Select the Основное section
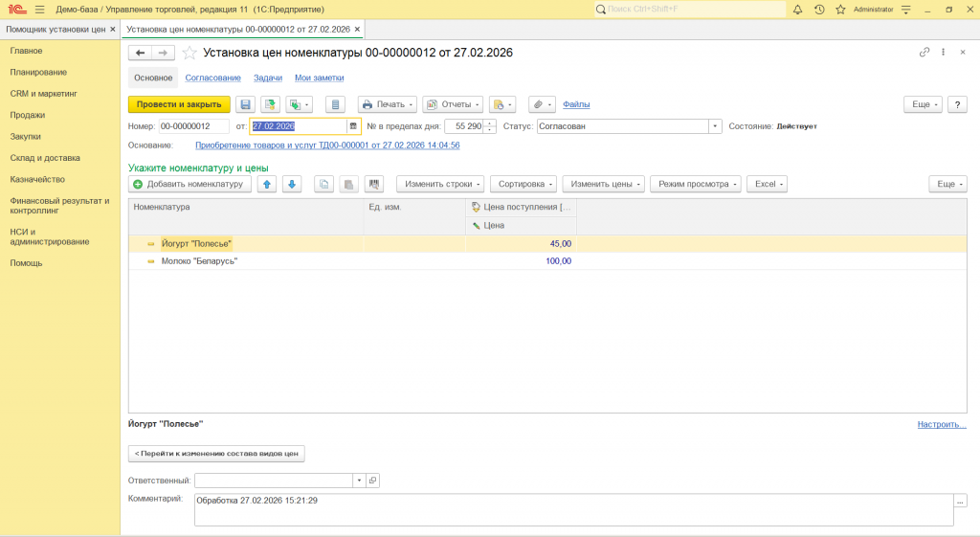Viewport: 980px width, 537px height. (x=153, y=78)
